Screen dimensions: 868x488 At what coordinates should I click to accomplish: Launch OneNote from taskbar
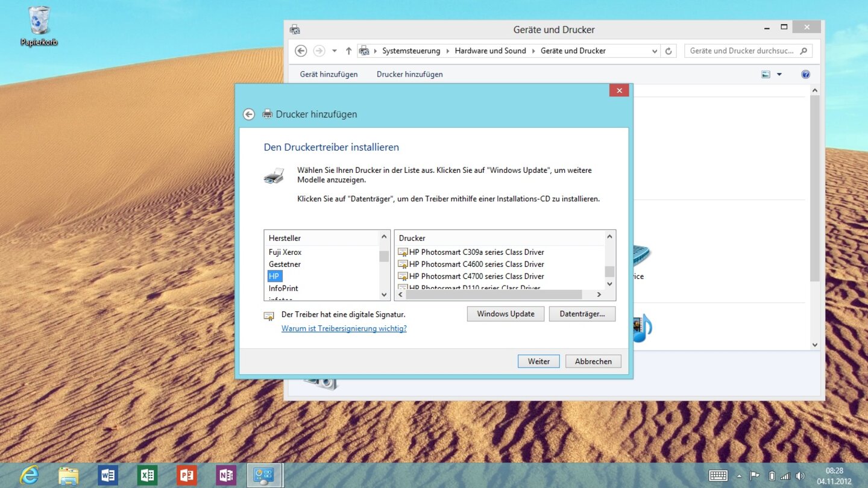coord(226,475)
